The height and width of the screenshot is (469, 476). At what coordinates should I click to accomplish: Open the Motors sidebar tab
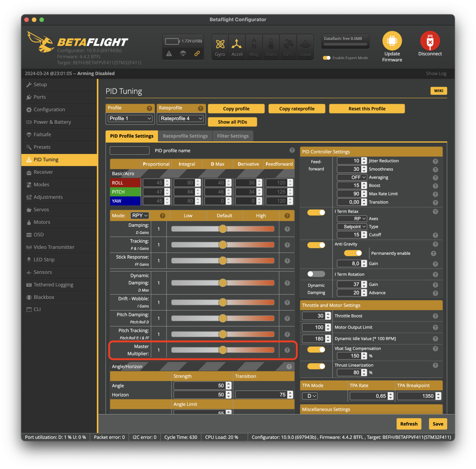tap(59, 222)
